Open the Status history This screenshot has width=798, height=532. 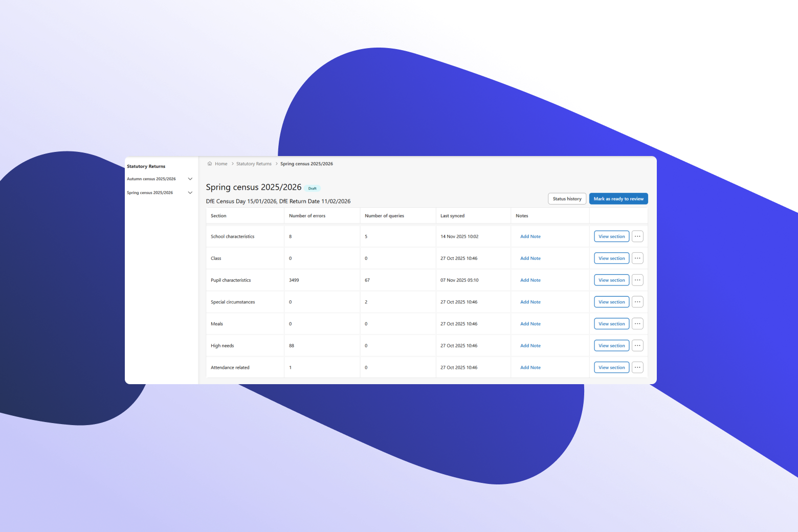pos(567,199)
